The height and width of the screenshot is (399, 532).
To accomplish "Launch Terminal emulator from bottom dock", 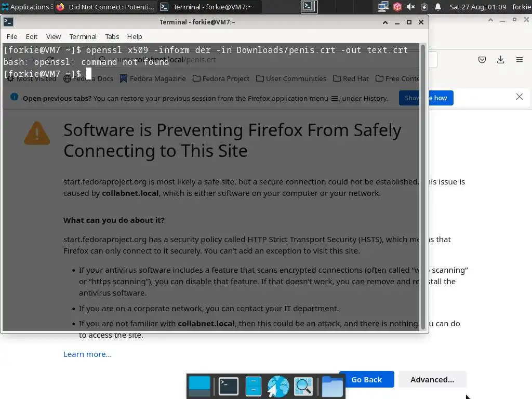I will [x=229, y=387].
